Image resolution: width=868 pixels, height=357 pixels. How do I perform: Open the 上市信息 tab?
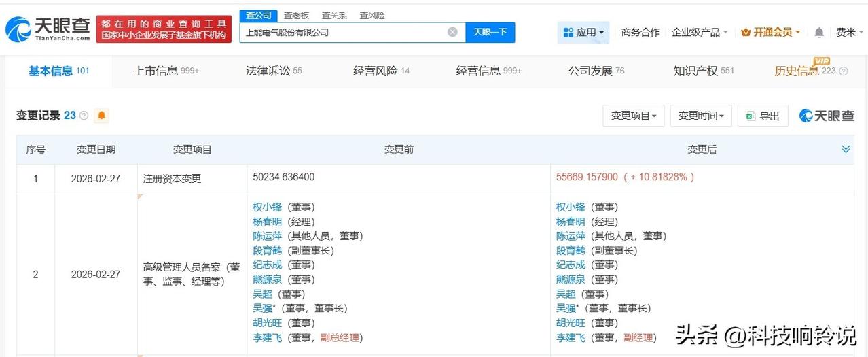click(166, 71)
